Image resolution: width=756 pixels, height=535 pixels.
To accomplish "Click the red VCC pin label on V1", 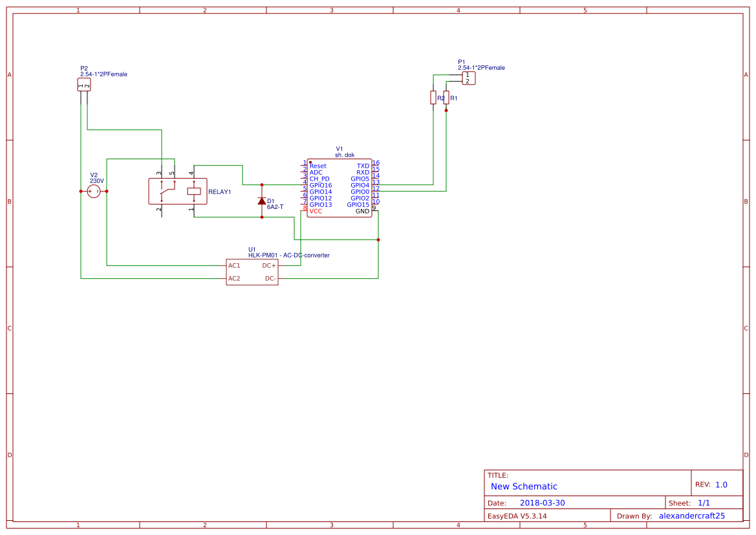I will pyautogui.click(x=316, y=211).
